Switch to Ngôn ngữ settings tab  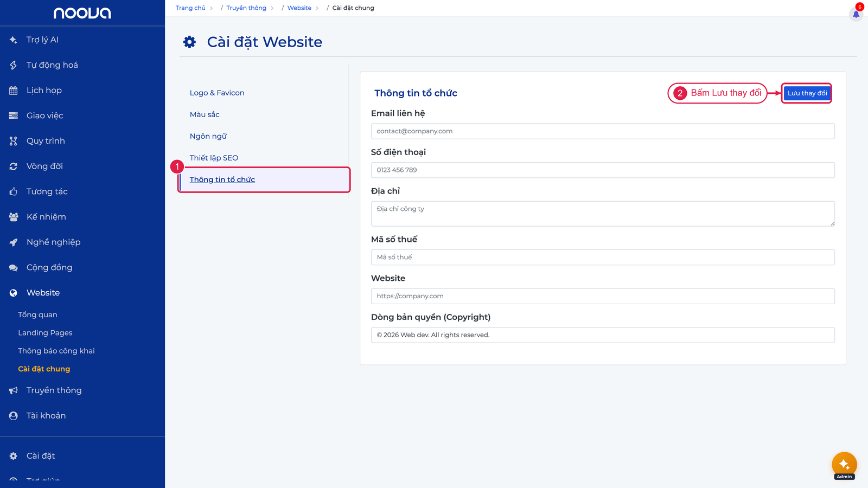coord(208,136)
